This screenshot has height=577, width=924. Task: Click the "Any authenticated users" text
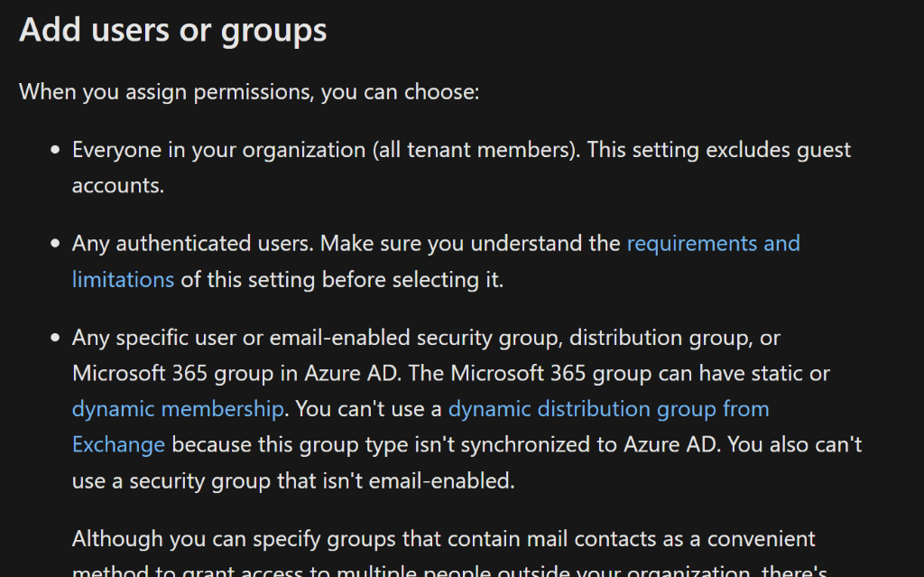point(193,244)
